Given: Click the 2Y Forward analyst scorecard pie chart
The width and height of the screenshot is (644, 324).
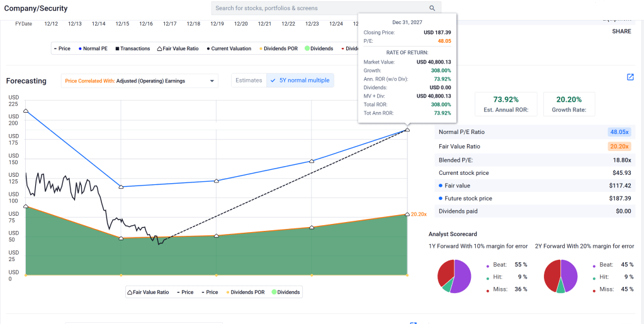Looking at the screenshot, I should (560, 276).
